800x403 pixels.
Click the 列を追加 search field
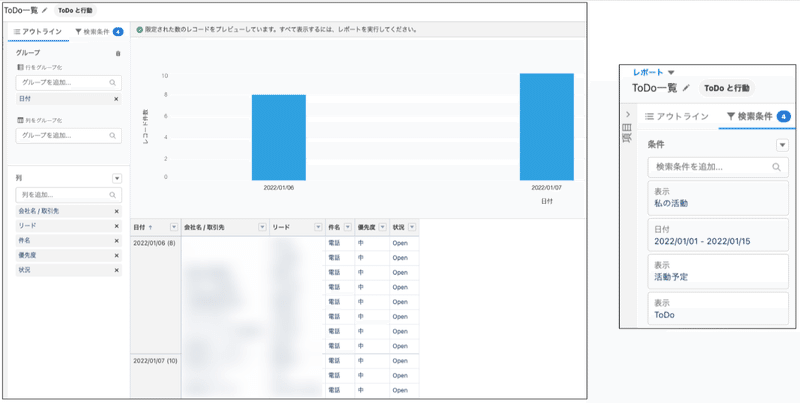tap(68, 195)
